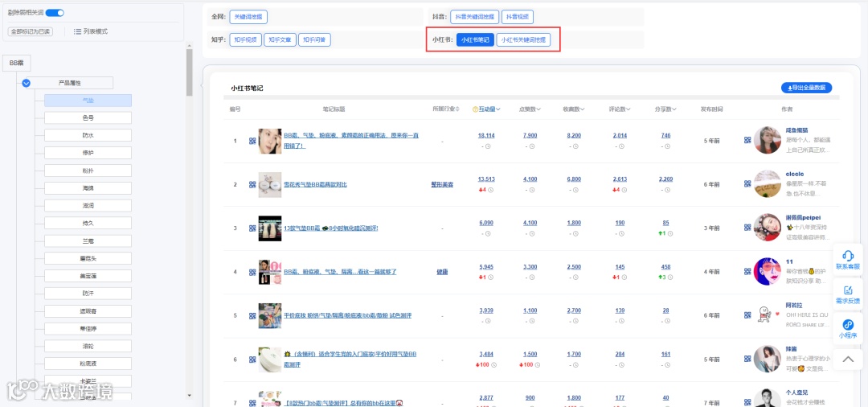This screenshot has height=407, width=868.
Task: Select the 粉底液 keyword node
Action: click(88, 364)
